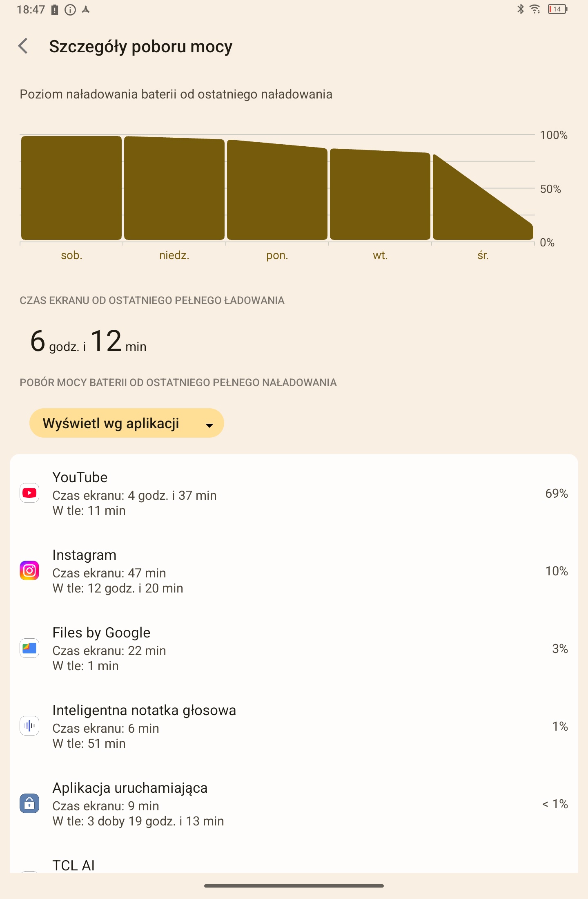Tap the Aplikacja uruchamiająca lock icon
Screen dimensions: 588x899
pos(29,804)
